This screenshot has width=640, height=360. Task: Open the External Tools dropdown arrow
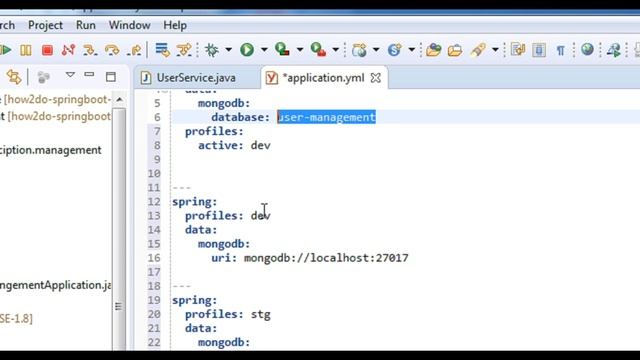(336, 50)
